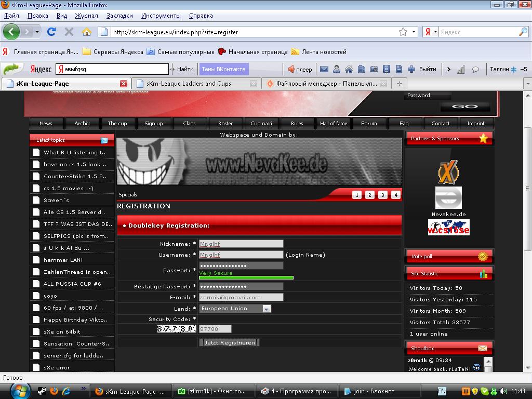
Task: Open the Файл menu
Action: click(x=11, y=16)
